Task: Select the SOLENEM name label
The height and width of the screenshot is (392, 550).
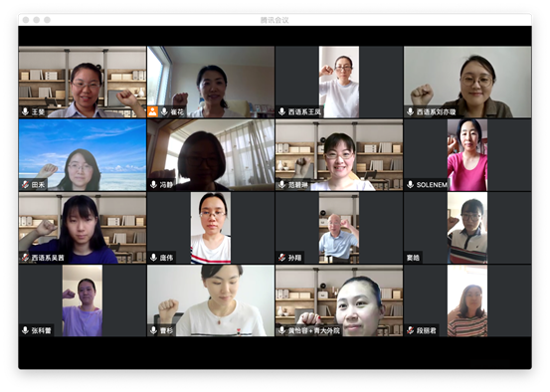Action: (x=432, y=185)
